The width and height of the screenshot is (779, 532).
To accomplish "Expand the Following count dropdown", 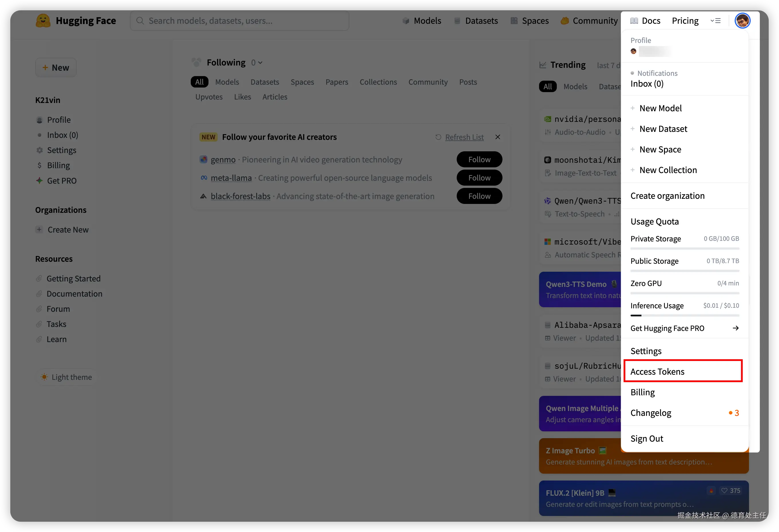I will coord(257,63).
